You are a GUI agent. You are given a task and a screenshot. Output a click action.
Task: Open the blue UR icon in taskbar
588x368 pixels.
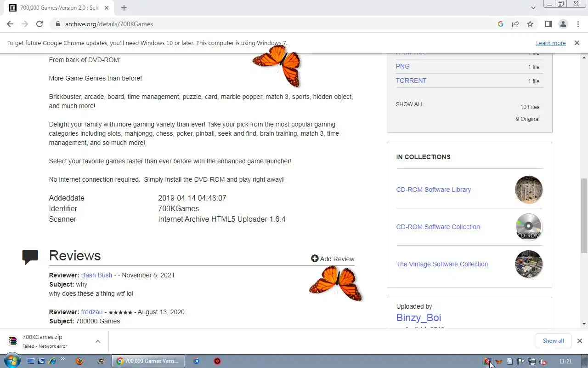point(197,361)
